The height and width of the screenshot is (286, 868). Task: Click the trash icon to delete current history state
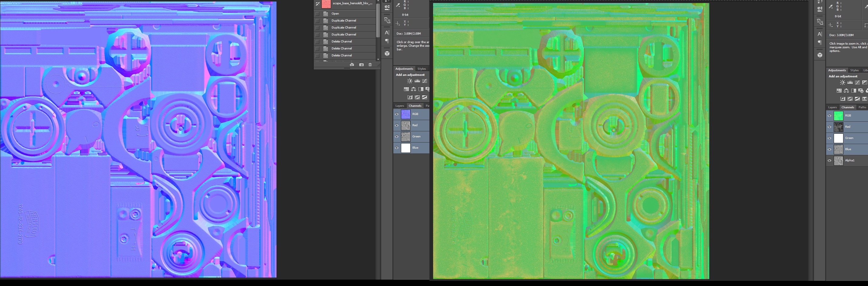pyautogui.click(x=370, y=65)
